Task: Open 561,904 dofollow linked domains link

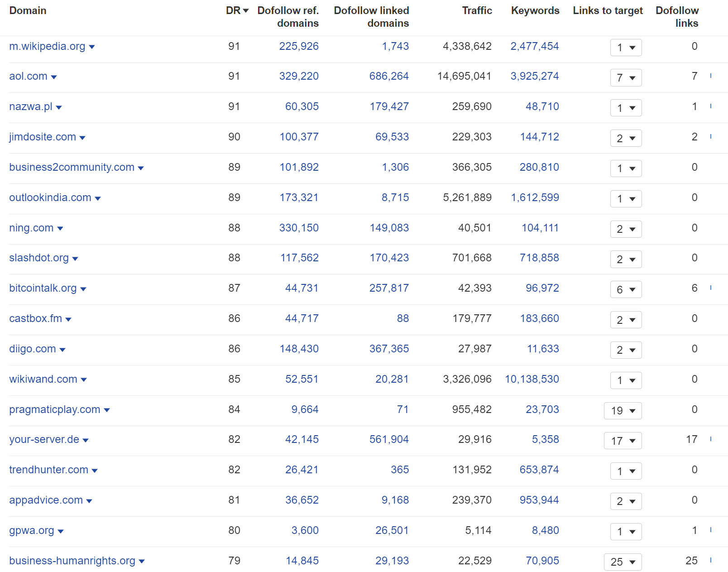Action: (x=389, y=439)
